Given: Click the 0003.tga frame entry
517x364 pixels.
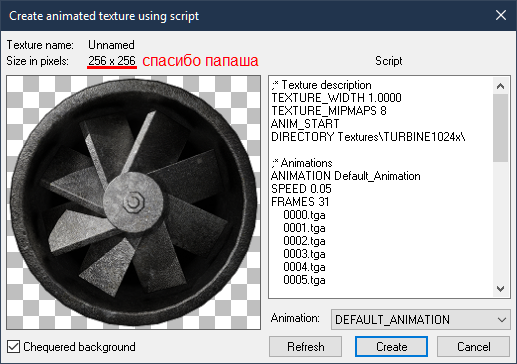Looking at the screenshot, I should click(x=304, y=254).
